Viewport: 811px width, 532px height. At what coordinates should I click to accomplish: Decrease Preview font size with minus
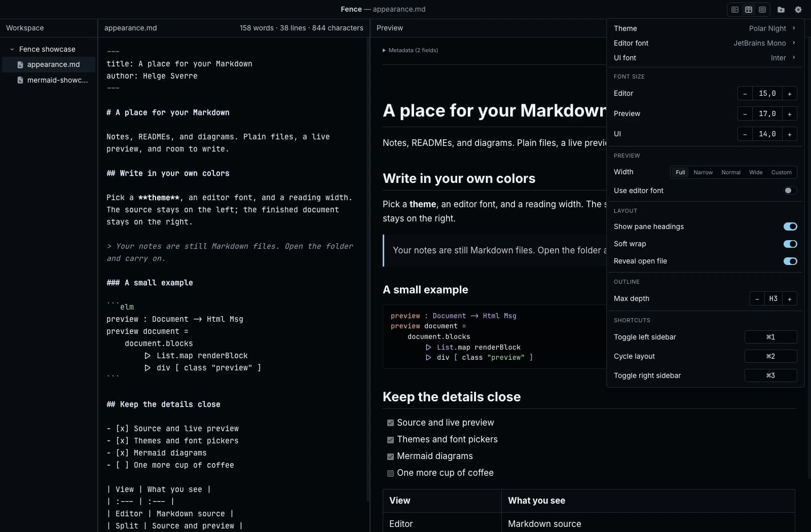tap(745, 114)
